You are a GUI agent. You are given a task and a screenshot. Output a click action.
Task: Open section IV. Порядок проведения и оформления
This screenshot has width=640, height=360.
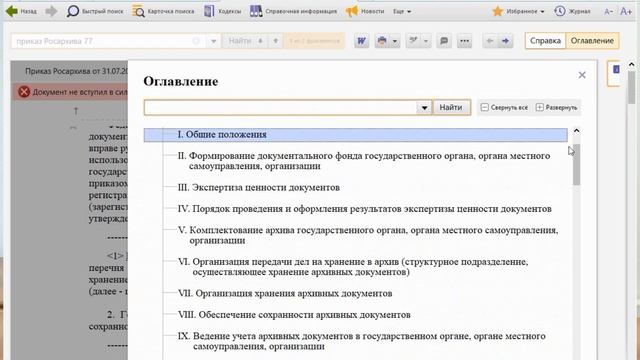pyautogui.click(x=364, y=209)
